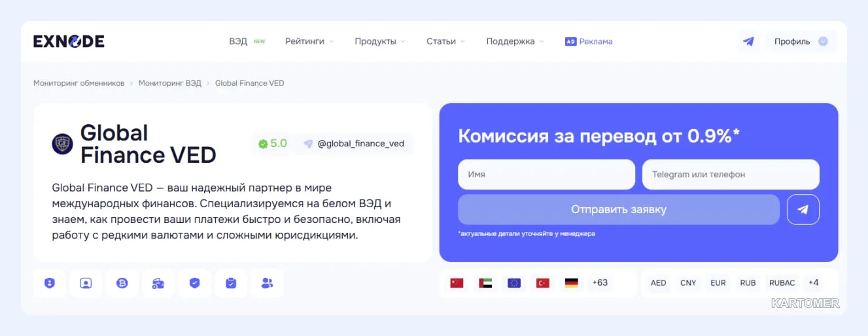Show the +4 more currencies
This screenshot has height=336, width=868.
tap(814, 283)
